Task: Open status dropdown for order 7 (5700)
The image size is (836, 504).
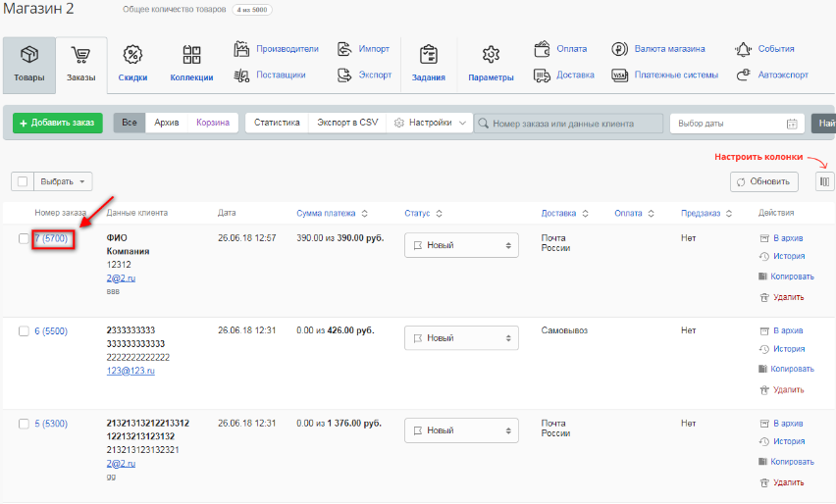Action: (x=461, y=245)
